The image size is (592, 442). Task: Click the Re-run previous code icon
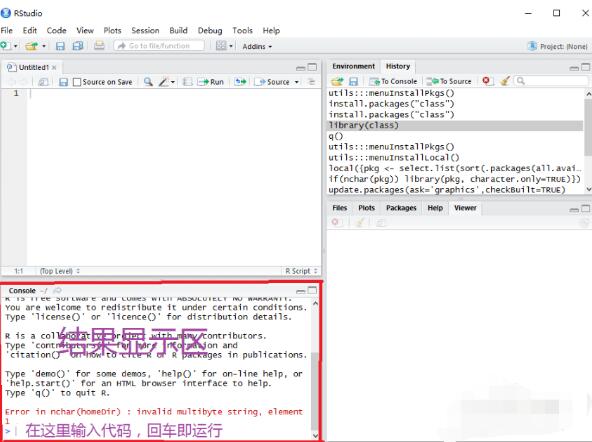point(240,82)
